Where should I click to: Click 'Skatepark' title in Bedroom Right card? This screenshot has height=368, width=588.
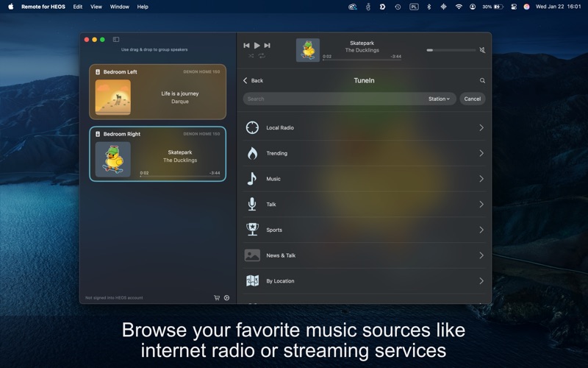[180, 152]
